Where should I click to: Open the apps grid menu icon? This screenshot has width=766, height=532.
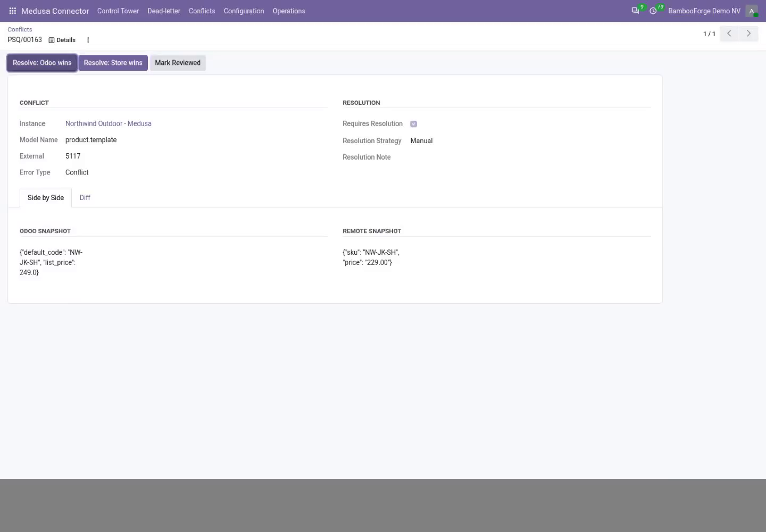coord(13,11)
